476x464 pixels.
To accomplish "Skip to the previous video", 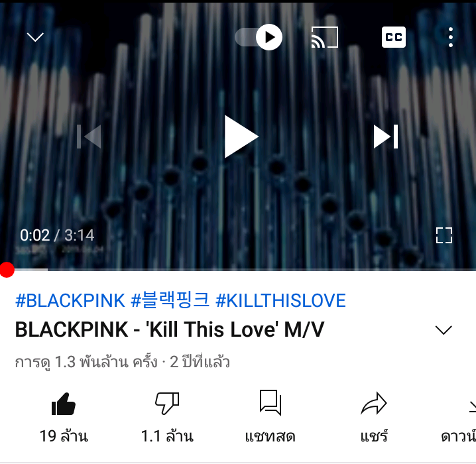I will (89, 137).
